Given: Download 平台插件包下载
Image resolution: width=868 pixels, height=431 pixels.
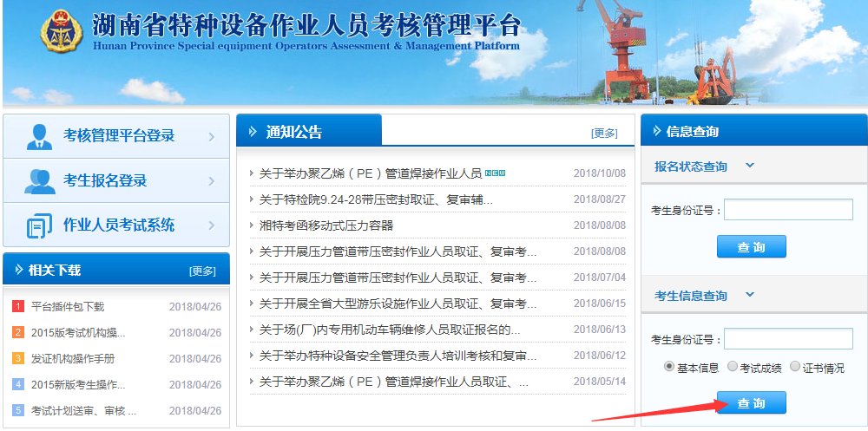Looking at the screenshot, I should pos(68,306).
